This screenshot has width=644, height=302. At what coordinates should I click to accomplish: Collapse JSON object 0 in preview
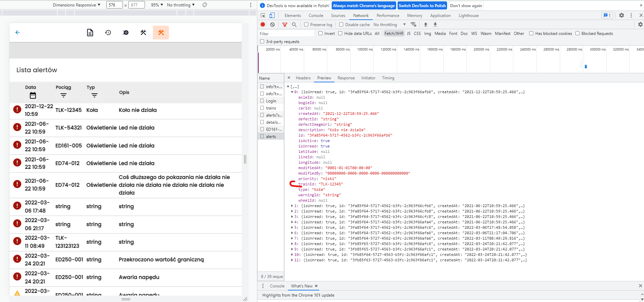tap(292, 92)
